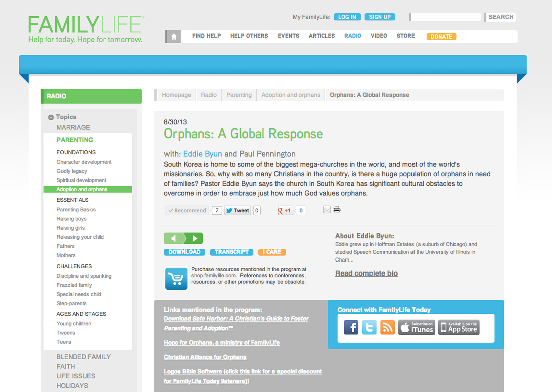Read complete bio of Eddie Byun
This screenshot has width=552, height=392.
point(366,273)
